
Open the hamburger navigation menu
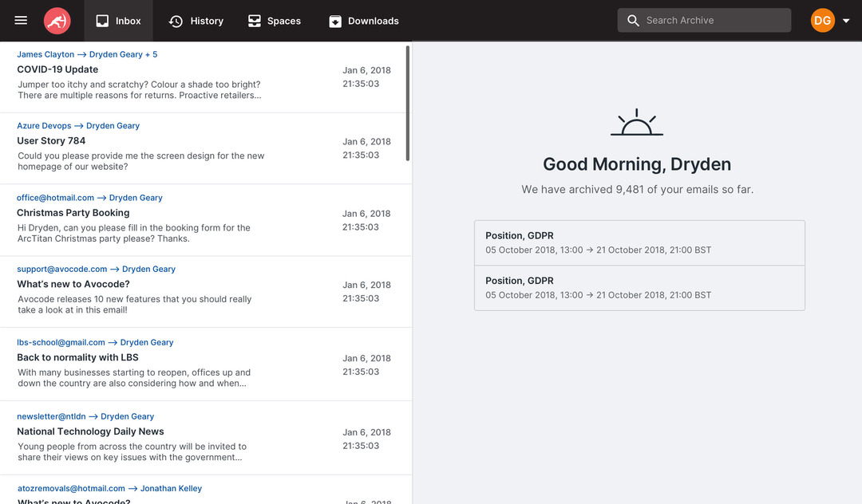pos(22,21)
